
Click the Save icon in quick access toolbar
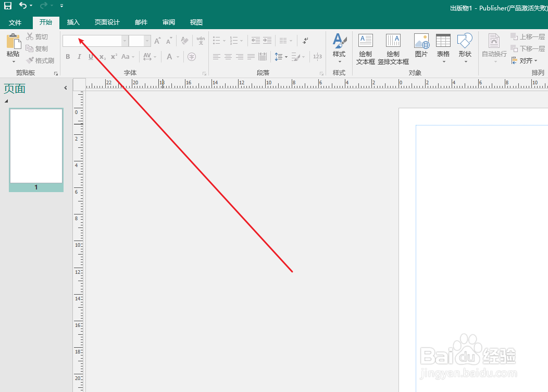click(x=8, y=6)
